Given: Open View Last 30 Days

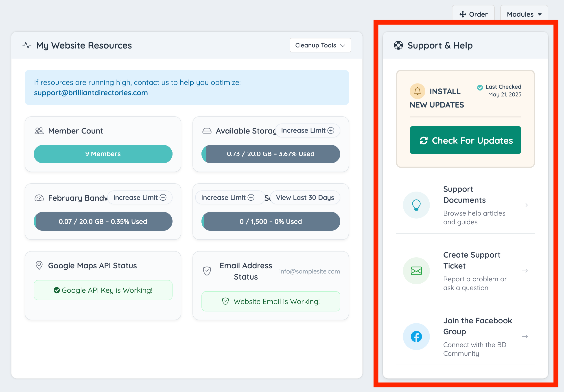Looking at the screenshot, I should click(x=305, y=197).
